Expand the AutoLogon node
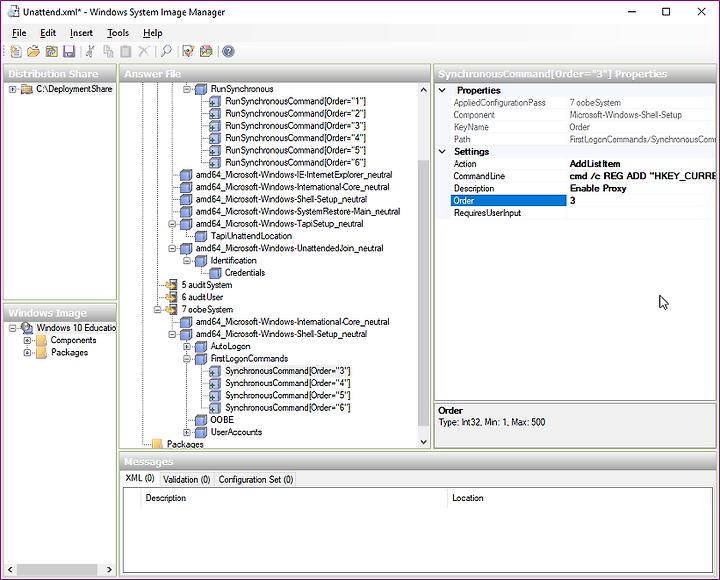 pos(187,346)
